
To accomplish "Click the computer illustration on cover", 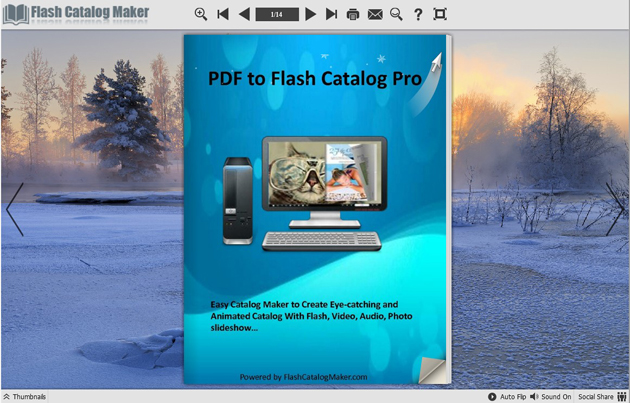I will (x=303, y=194).
